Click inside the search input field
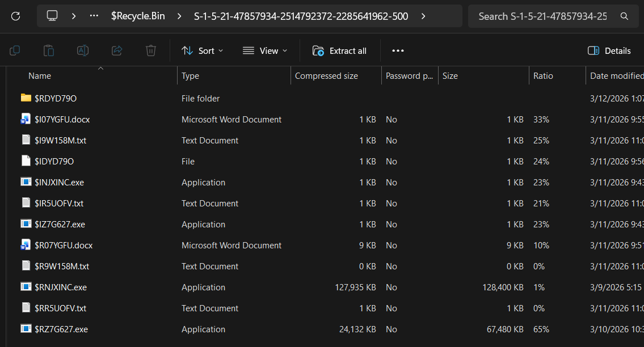644x347 pixels. click(542, 16)
